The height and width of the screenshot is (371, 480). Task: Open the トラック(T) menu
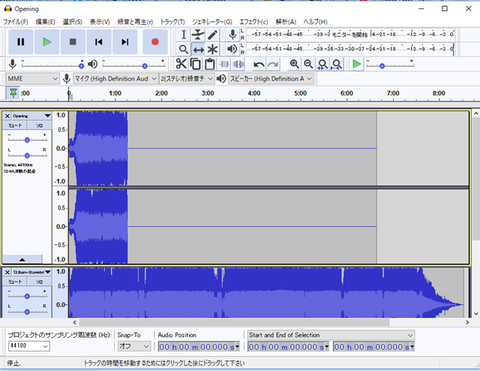pyautogui.click(x=172, y=22)
